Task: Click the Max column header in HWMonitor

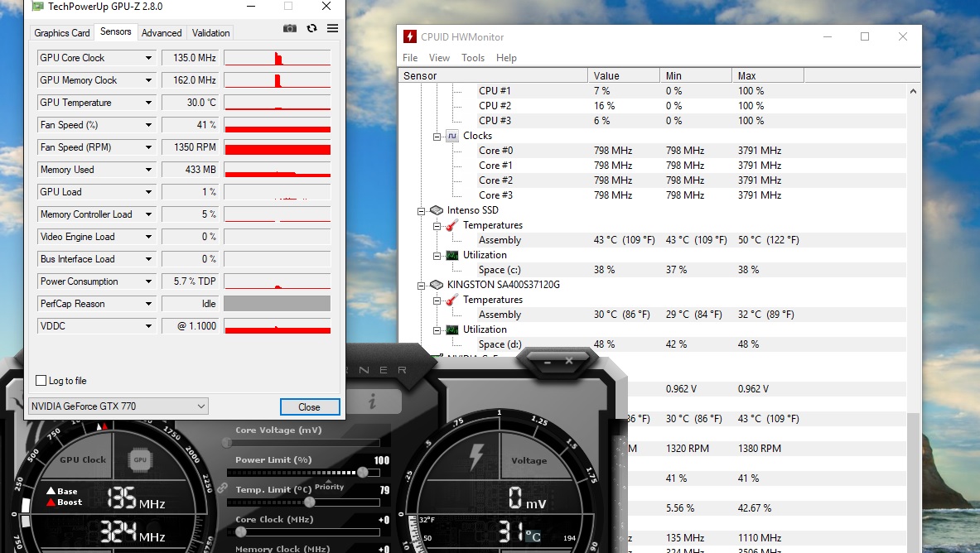Action: coord(767,75)
